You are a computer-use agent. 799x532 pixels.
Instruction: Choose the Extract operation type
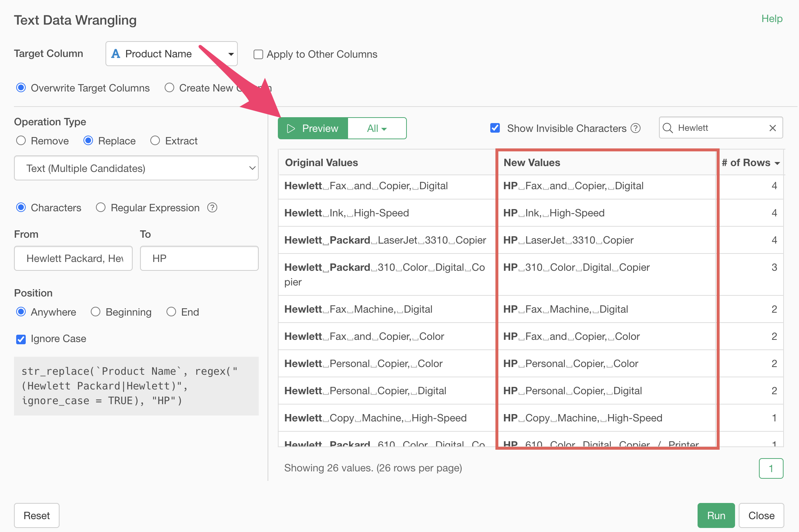[x=155, y=141]
